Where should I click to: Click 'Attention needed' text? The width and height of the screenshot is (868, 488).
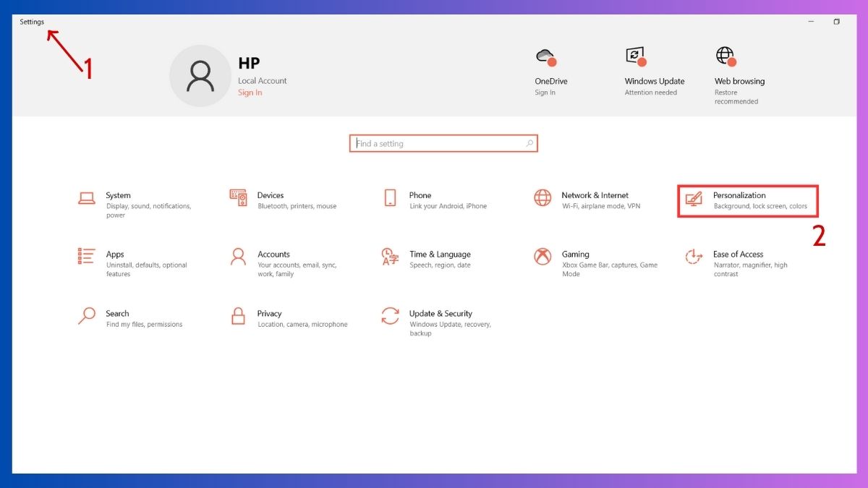[651, 93]
